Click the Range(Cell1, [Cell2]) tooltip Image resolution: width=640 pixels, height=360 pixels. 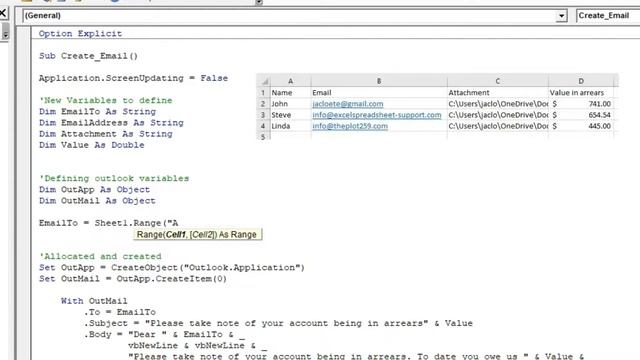(x=197, y=235)
